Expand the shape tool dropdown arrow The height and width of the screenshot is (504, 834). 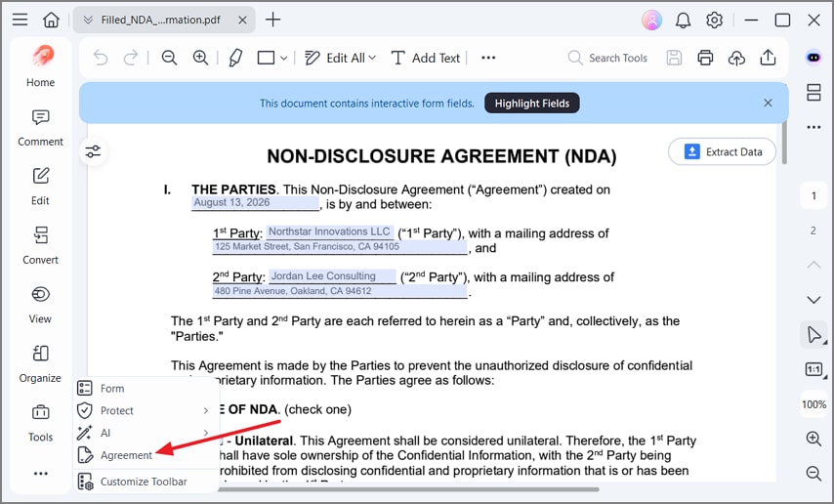[284, 58]
